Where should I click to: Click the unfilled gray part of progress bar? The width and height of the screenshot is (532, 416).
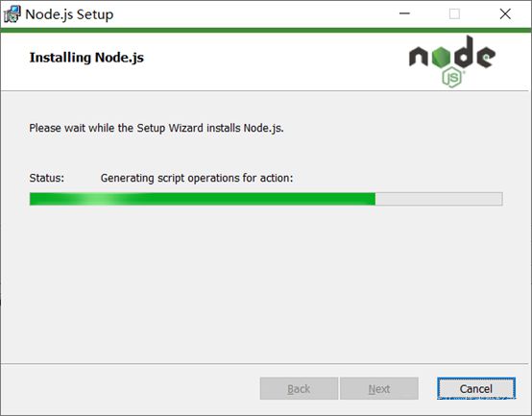(x=439, y=199)
